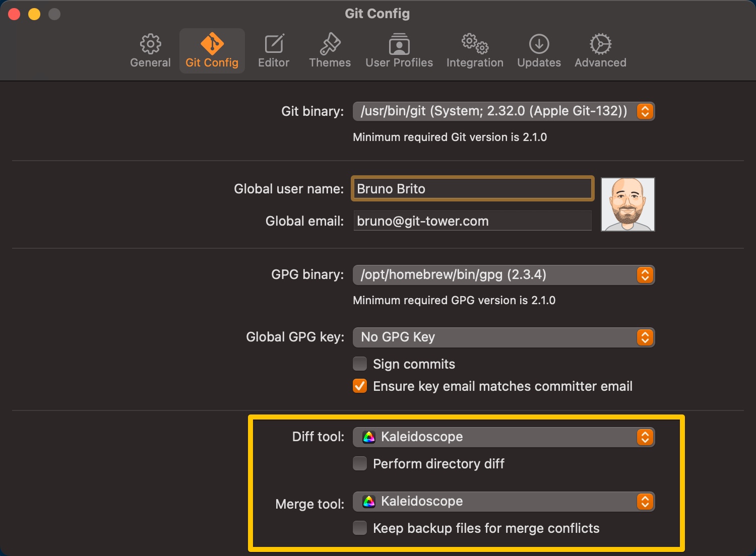Open the Git binary dropdown
The height and width of the screenshot is (556, 756).
coord(645,111)
